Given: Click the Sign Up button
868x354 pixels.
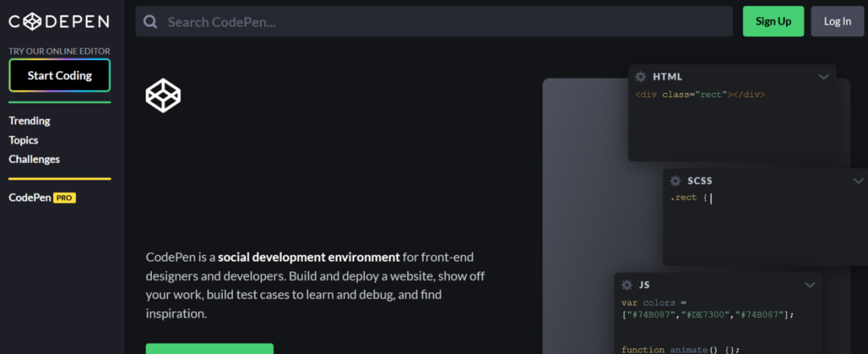Looking at the screenshot, I should [x=773, y=22].
